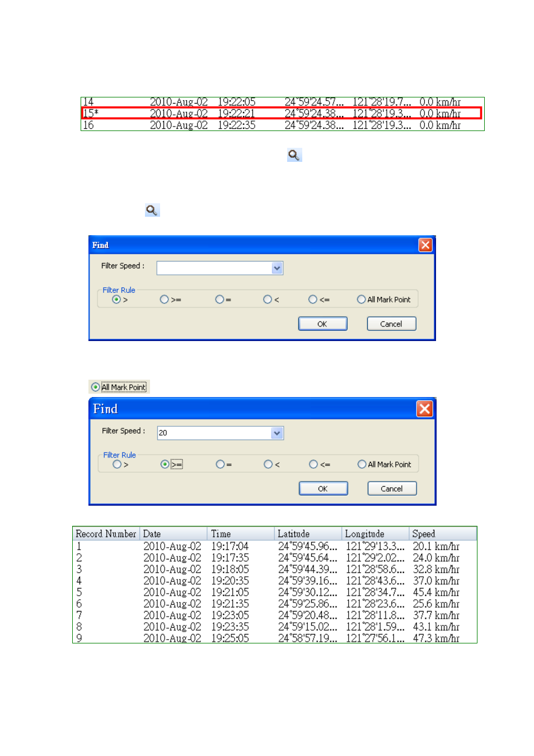534x756 pixels.
Task: Open the Filter Speed dropdown showing 20
Action: tap(277, 433)
